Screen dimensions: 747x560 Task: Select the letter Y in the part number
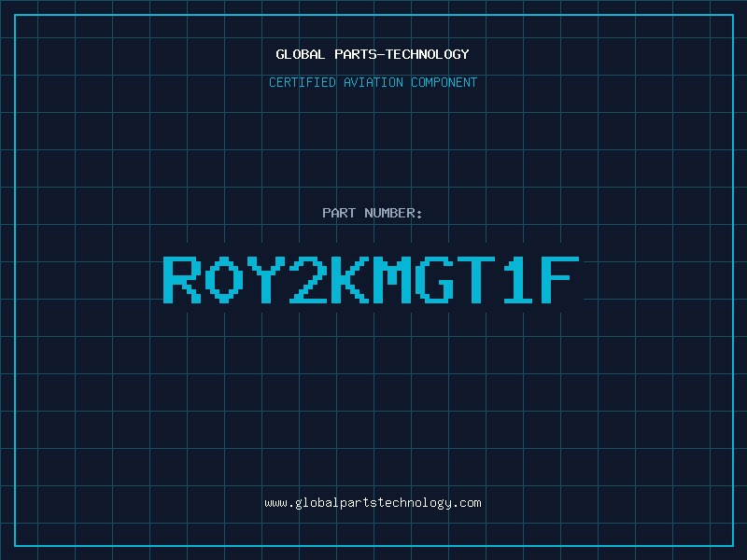coord(266,279)
